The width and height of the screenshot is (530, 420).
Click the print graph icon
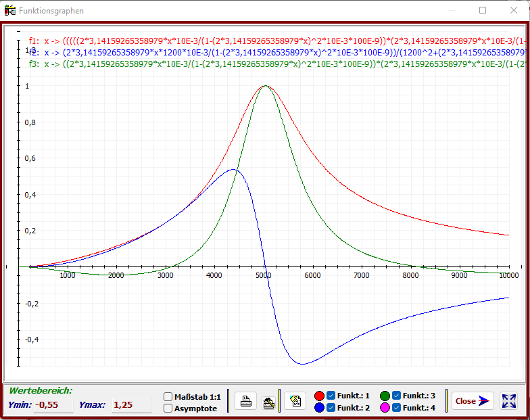247,402
